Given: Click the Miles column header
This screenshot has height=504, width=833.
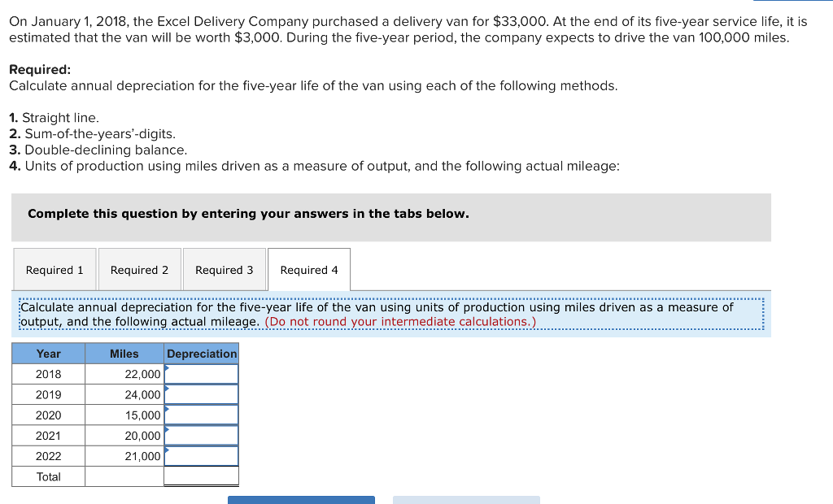Looking at the screenshot, I should (x=124, y=353).
